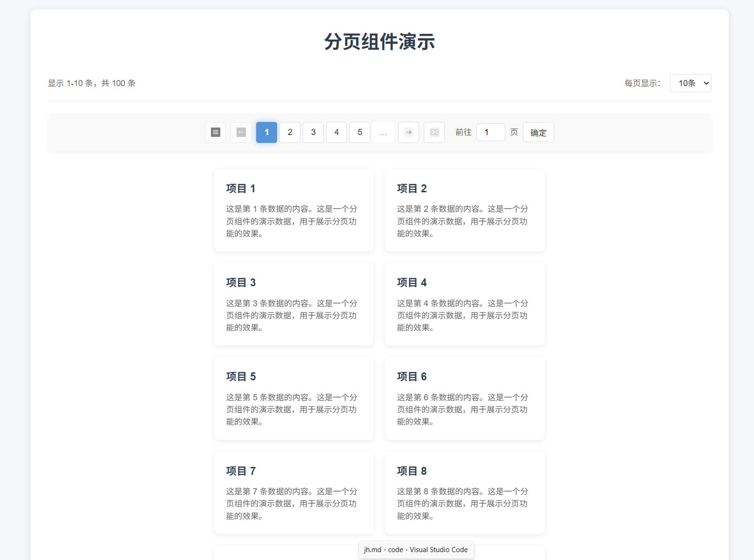
Task: Expand the ellipsis to reveal more pages
Action: click(x=383, y=132)
